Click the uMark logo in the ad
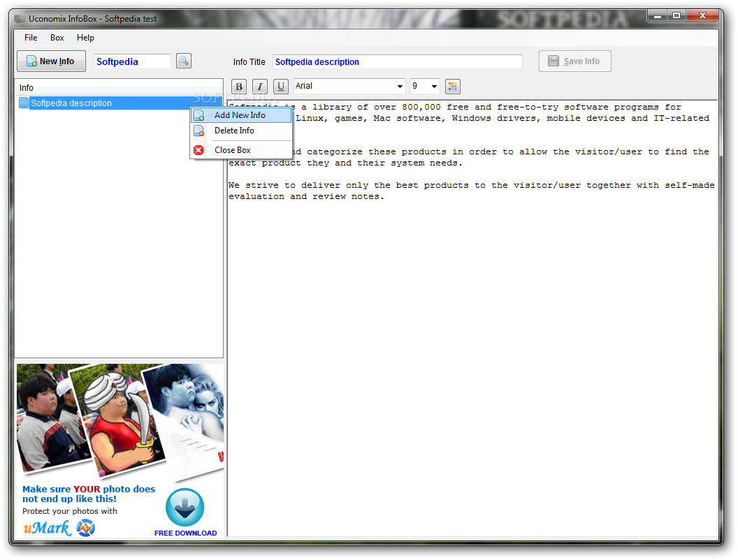The image size is (738, 560). pyautogui.click(x=59, y=528)
